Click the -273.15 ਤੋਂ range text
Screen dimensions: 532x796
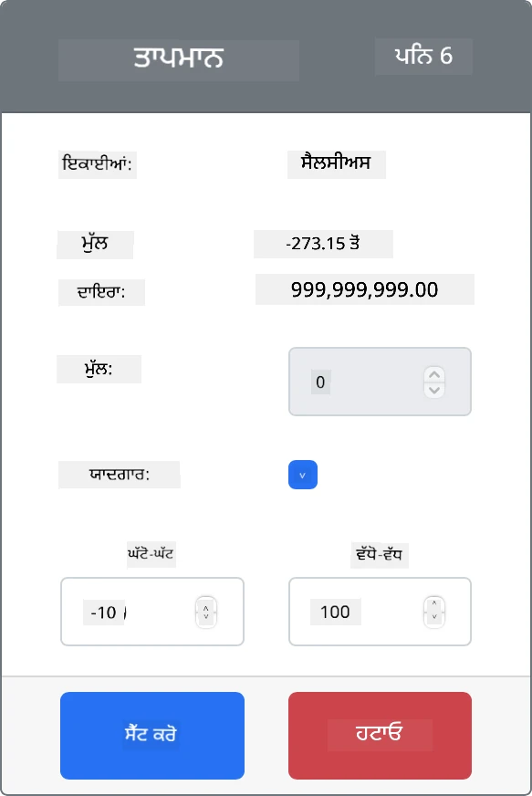[x=323, y=244]
